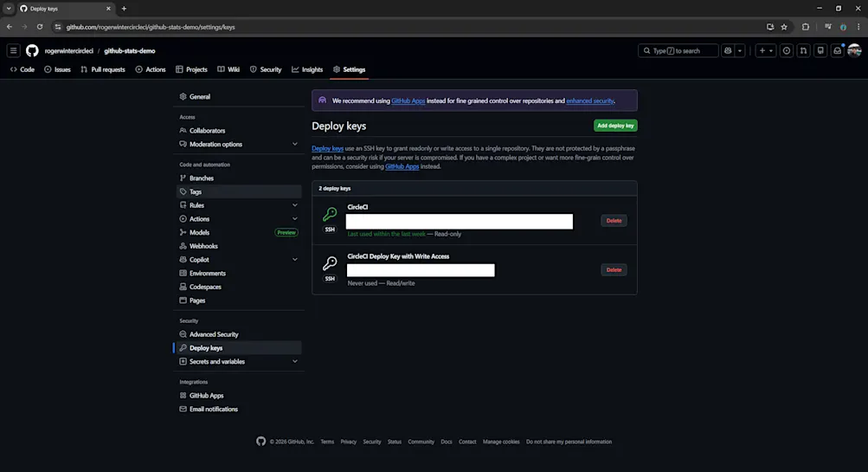Follow the enhanced security link
The image size is (868, 472).
tap(590, 100)
